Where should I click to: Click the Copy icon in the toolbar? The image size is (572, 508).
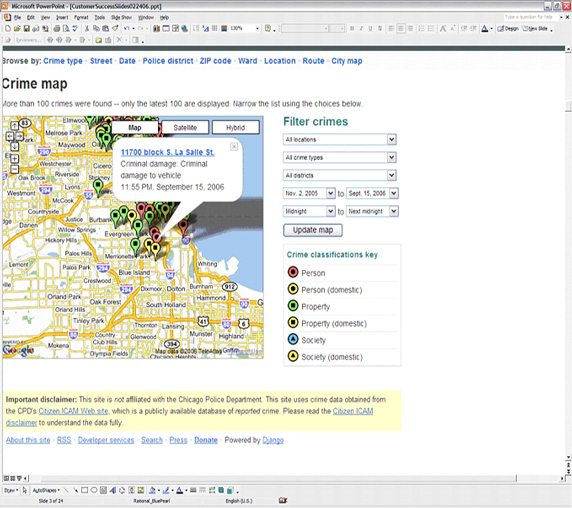pos(96,28)
